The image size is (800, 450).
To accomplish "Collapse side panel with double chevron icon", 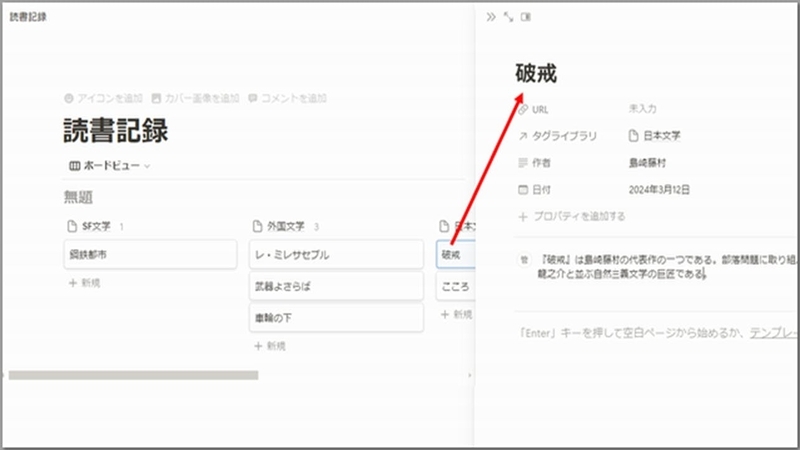I will pos(491,17).
